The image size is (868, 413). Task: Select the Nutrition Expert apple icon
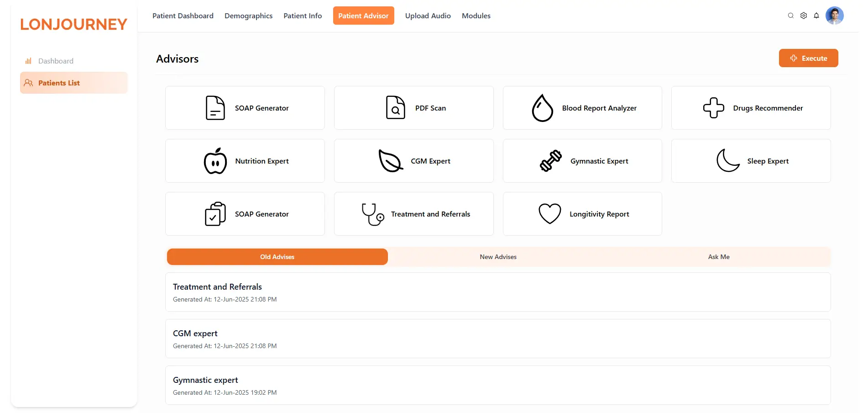point(215,161)
